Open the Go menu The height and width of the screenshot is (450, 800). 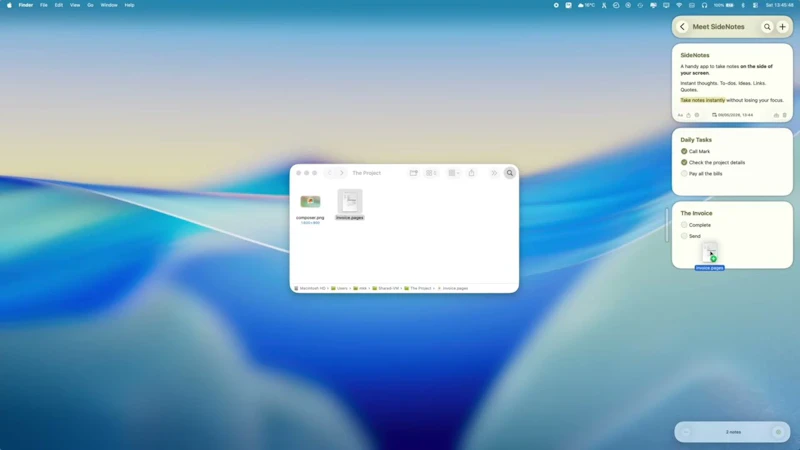click(x=90, y=5)
